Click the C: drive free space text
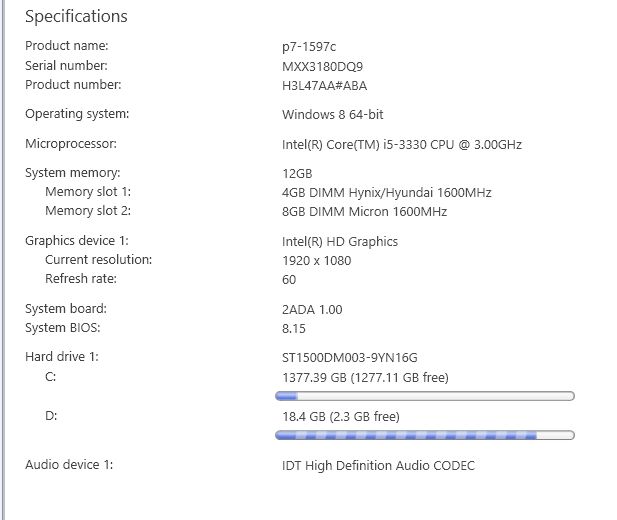The height and width of the screenshot is (520, 617). tap(365, 377)
